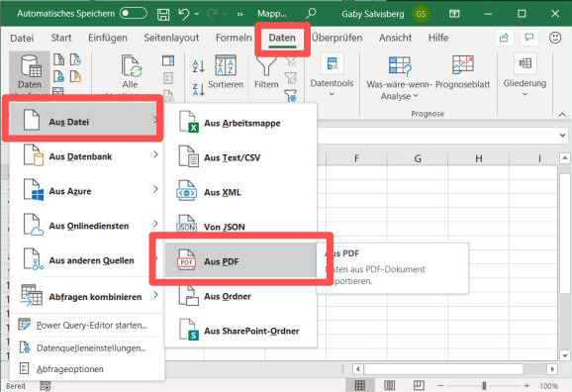
Task: Switch to the Überprüfen tab
Action: [337, 38]
